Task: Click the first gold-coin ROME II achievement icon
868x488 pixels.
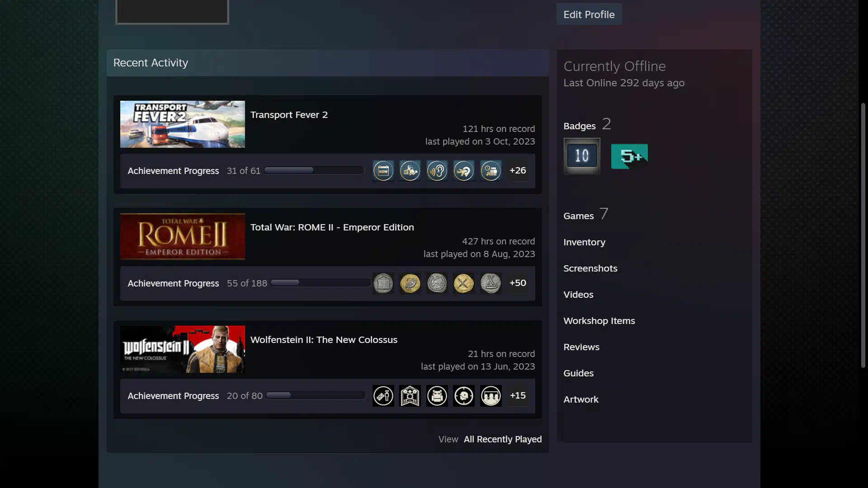Action: pyautogui.click(x=410, y=283)
